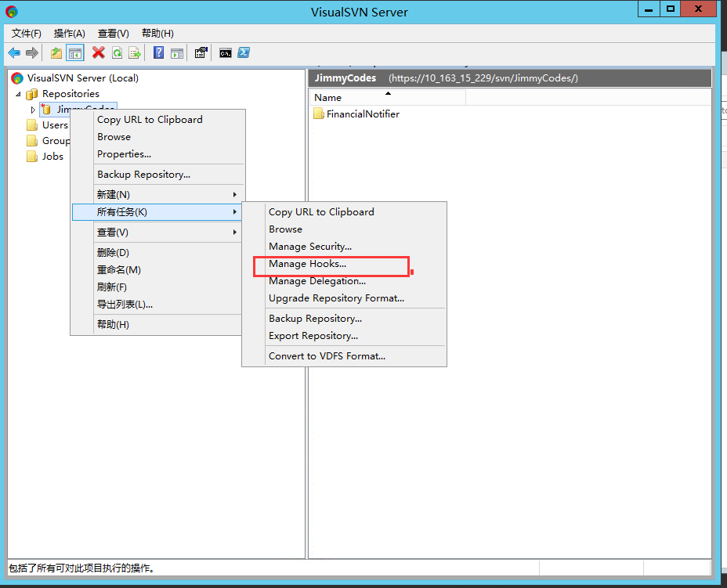The width and height of the screenshot is (727, 588).
Task: Click the FinancialNotifier folder icon
Action: (319, 114)
